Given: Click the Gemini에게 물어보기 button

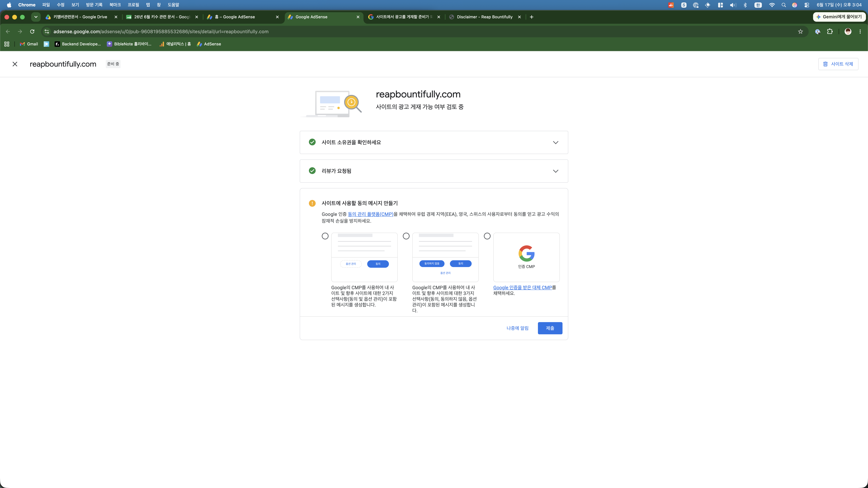Looking at the screenshot, I should pyautogui.click(x=839, y=17).
